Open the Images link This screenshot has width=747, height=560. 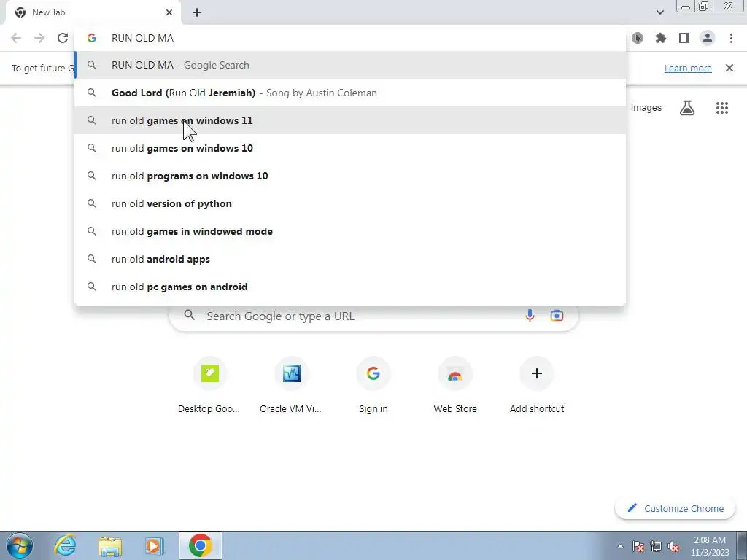click(646, 108)
